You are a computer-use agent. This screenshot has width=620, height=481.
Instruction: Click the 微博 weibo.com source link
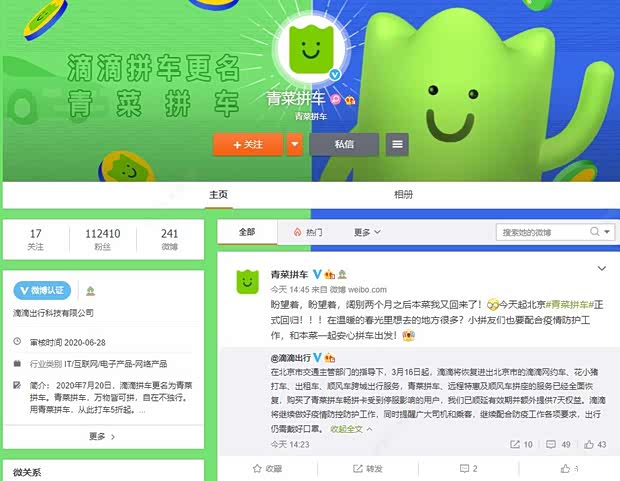coord(358,290)
